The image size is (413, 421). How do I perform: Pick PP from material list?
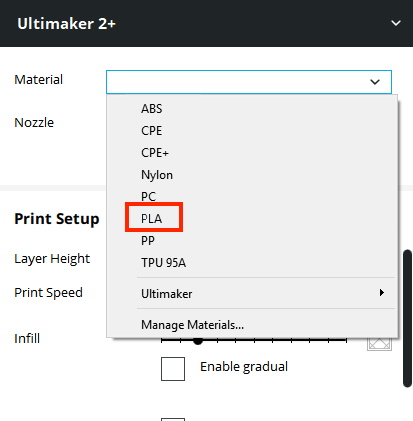coord(148,241)
